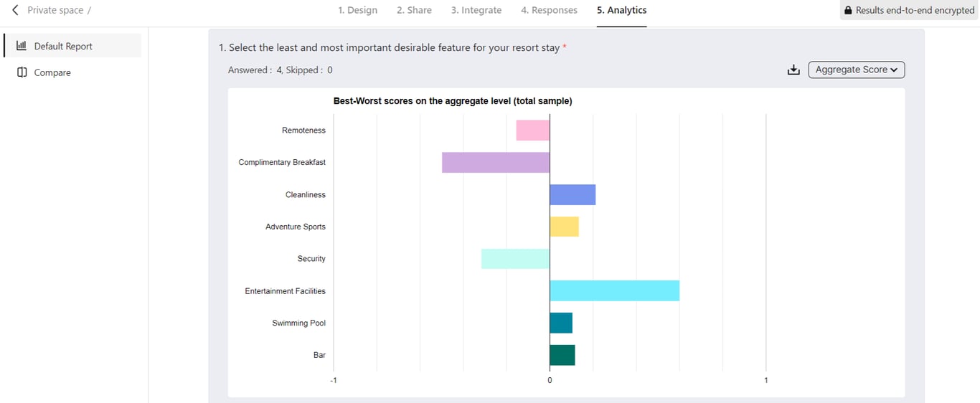
Task: Open Default Report in sidebar
Action: (63, 46)
